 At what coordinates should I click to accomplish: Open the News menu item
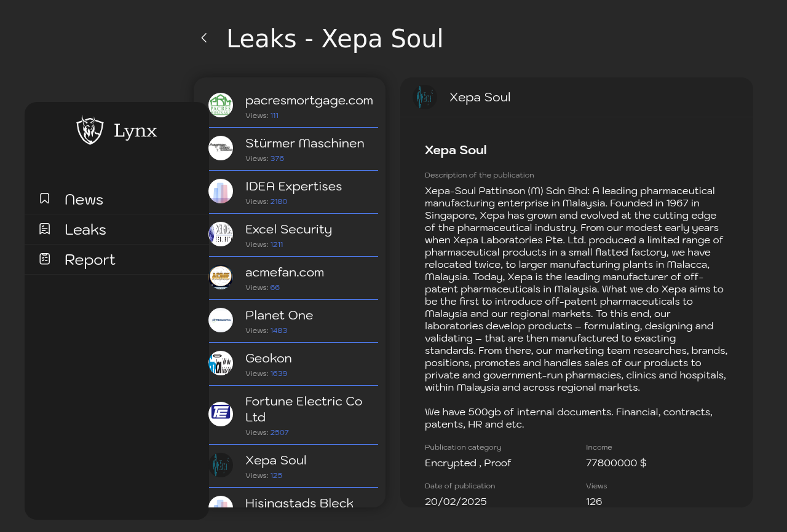click(x=117, y=199)
